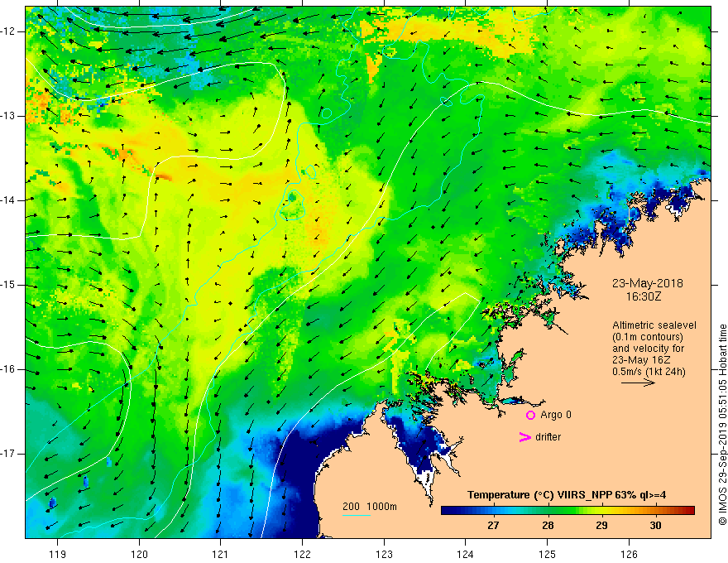Select the 28 value on temperature scale
This screenshot has width=728, height=563.
pos(548,526)
